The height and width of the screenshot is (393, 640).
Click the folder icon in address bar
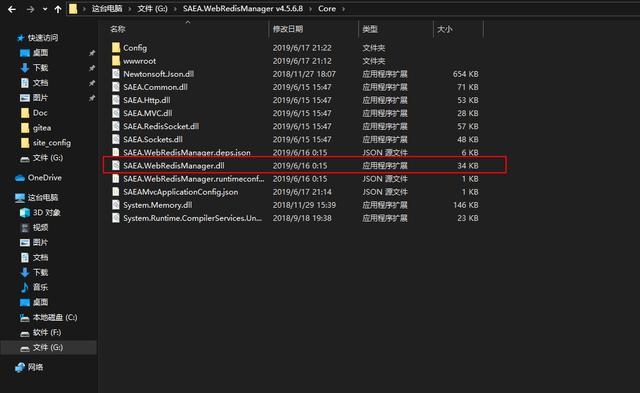73,9
